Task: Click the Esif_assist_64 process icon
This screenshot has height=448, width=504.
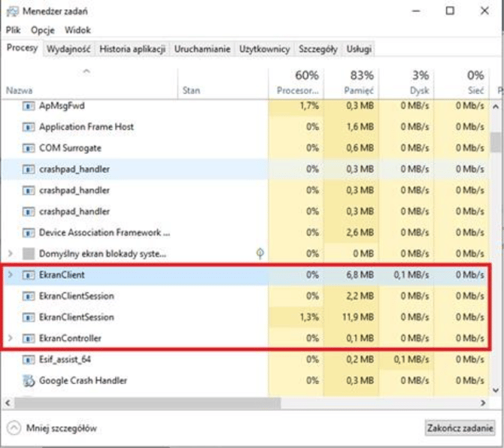Action: click(29, 360)
